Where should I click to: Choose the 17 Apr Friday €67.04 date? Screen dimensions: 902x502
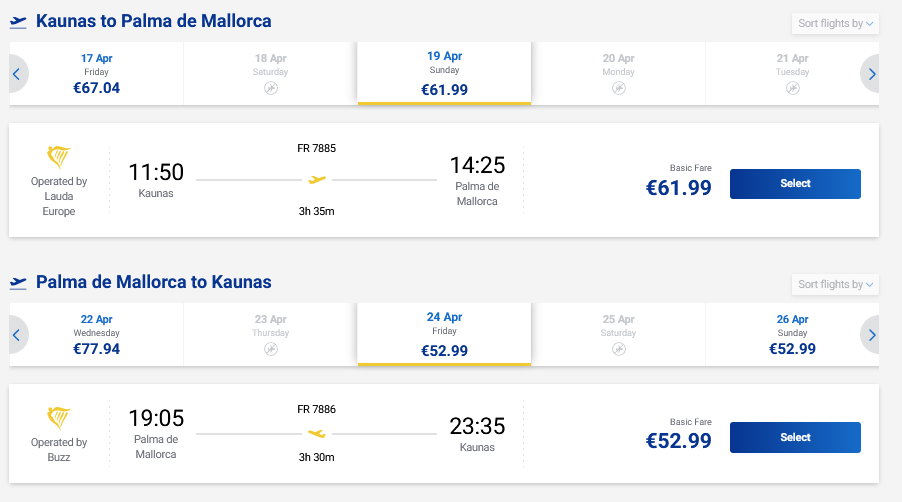click(x=97, y=74)
